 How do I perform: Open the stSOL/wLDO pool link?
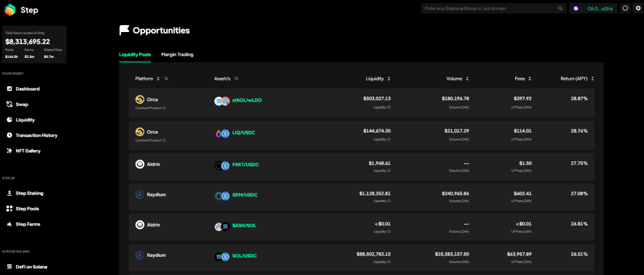[x=247, y=101]
